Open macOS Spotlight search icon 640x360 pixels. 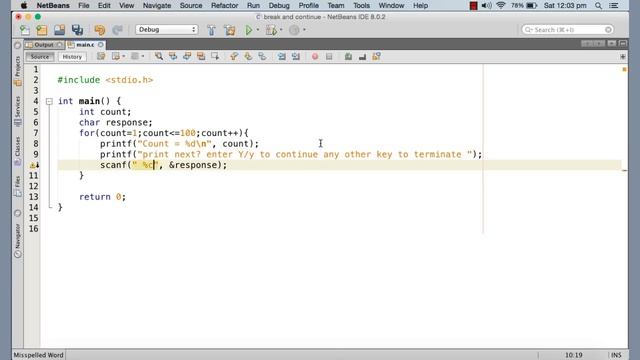pos(598,6)
